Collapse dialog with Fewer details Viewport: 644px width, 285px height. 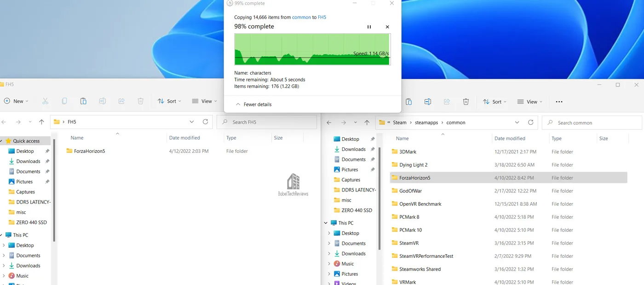253,105
